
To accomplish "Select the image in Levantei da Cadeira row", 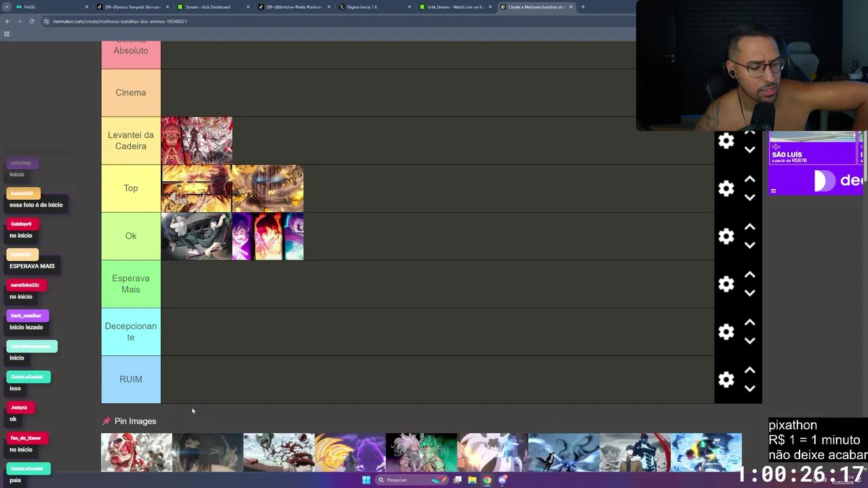I will [197, 140].
